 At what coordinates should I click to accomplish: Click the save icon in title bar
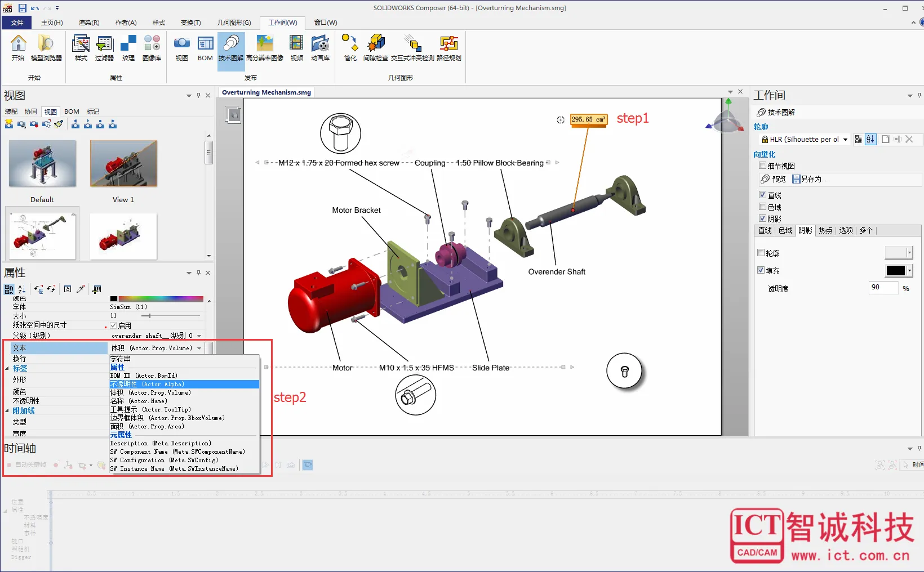23,8
